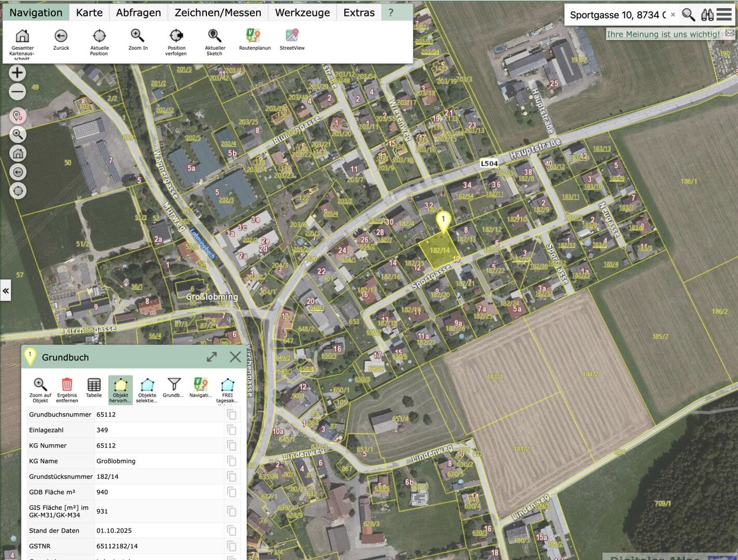
Task: Open the Tabelle view in Grundbuch panel
Action: coord(93,385)
